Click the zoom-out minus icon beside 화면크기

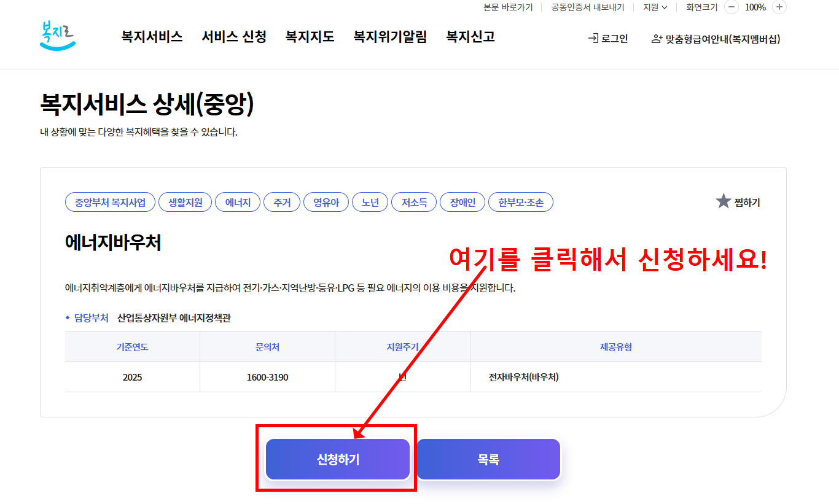(x=731, y=7)
